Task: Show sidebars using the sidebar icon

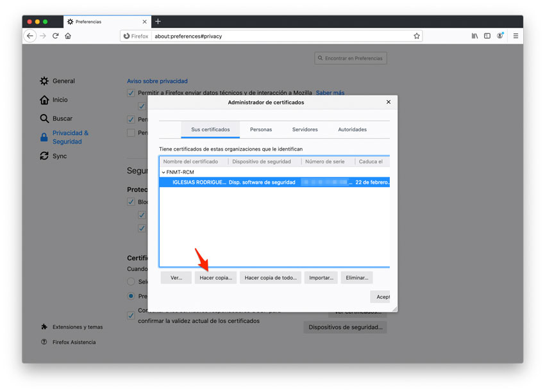Action: tap(487, 37)
